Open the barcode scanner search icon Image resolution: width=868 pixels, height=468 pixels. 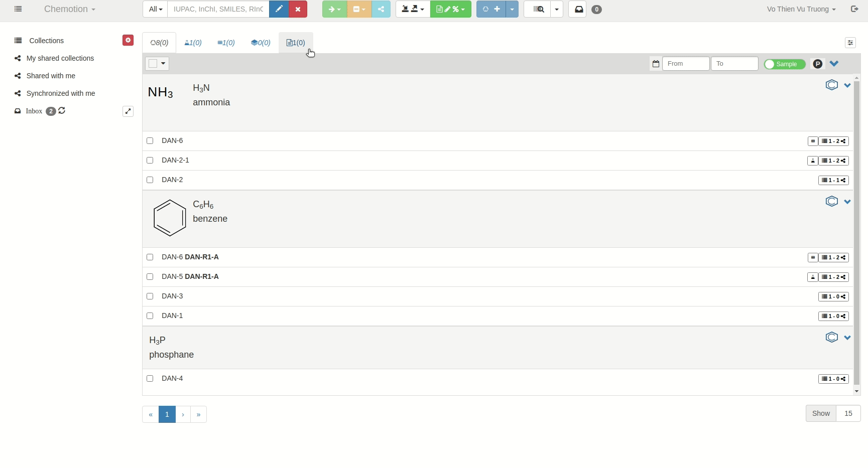538,9
